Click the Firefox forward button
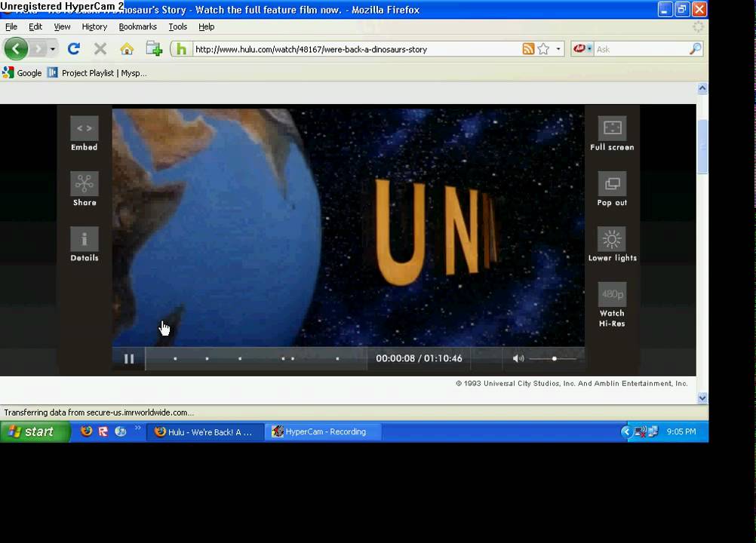The height and width of the screenshot is (543, 756). pos(38,49)
